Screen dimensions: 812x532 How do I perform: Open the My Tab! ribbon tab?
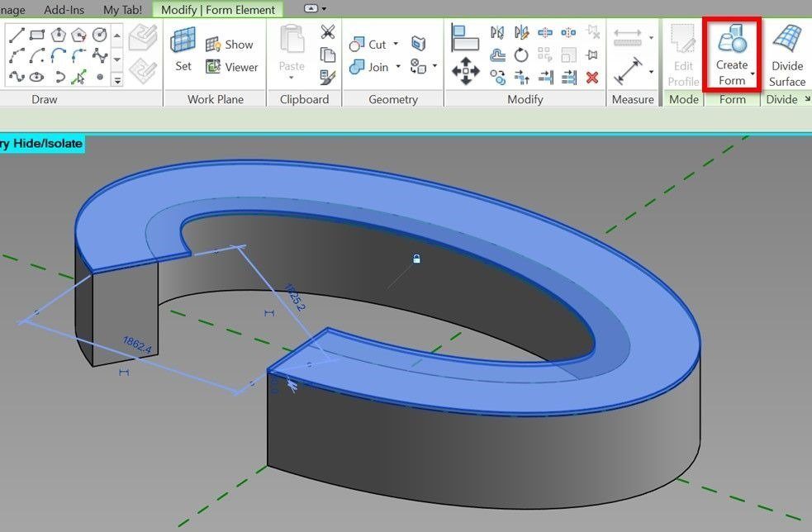point(122,10)
